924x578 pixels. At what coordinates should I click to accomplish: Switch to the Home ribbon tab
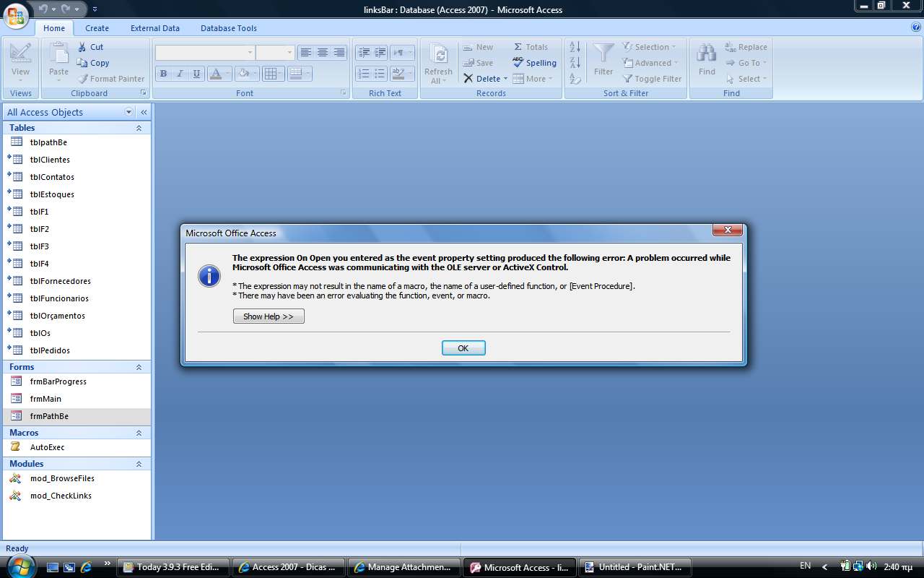pyautogui.click(x=54, y=28)
